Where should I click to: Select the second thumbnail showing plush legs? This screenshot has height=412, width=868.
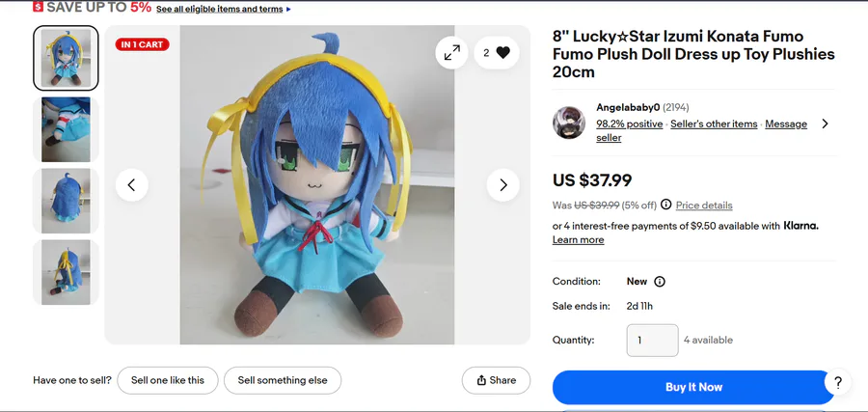[66, 129]
